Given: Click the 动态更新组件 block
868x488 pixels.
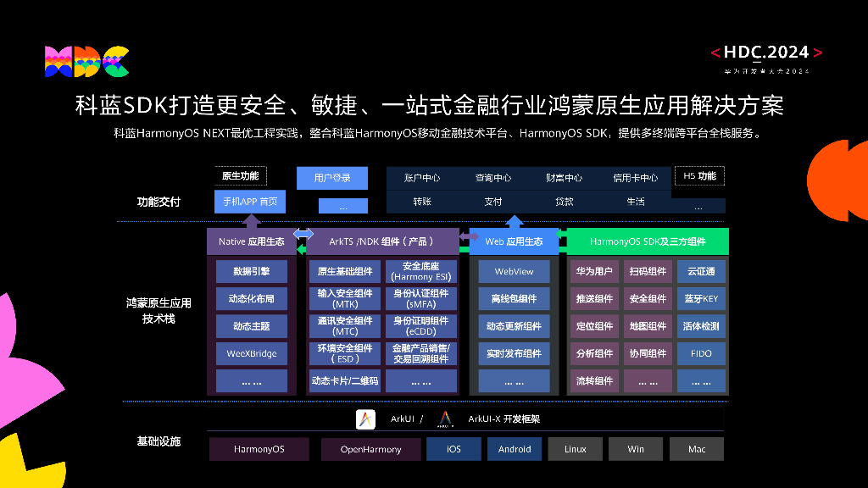Looking at the screenshot, I should [x=515, y=326].
